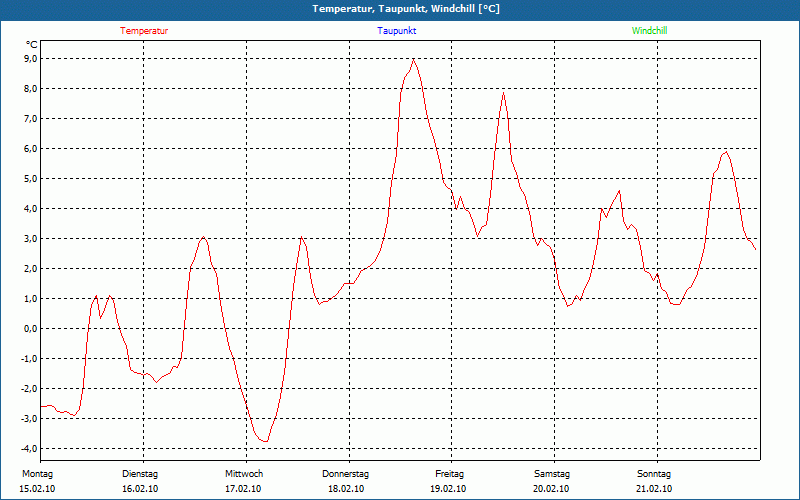The width and height of the screenshot is (800, 500).
Task: Click the date 18.02.10
Action: [x=346, y=489]
